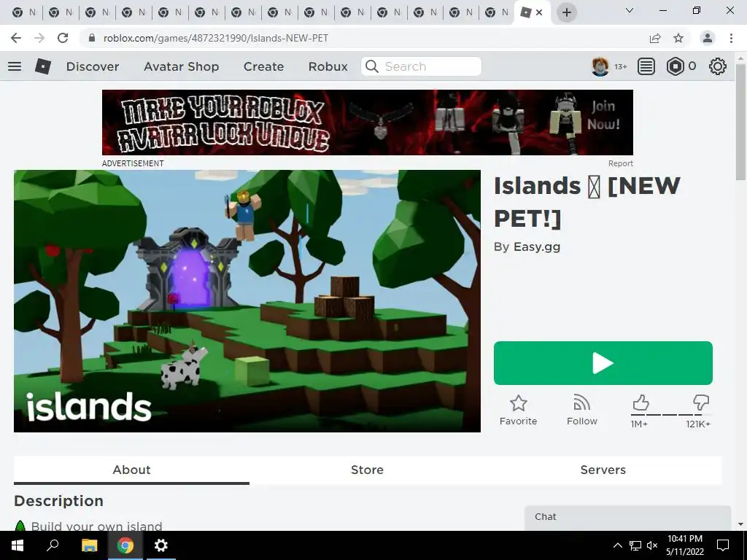Open a new Chrome tab
This screenshot has width=747, height=560.
pyautogui.click(x=566, y=12)
